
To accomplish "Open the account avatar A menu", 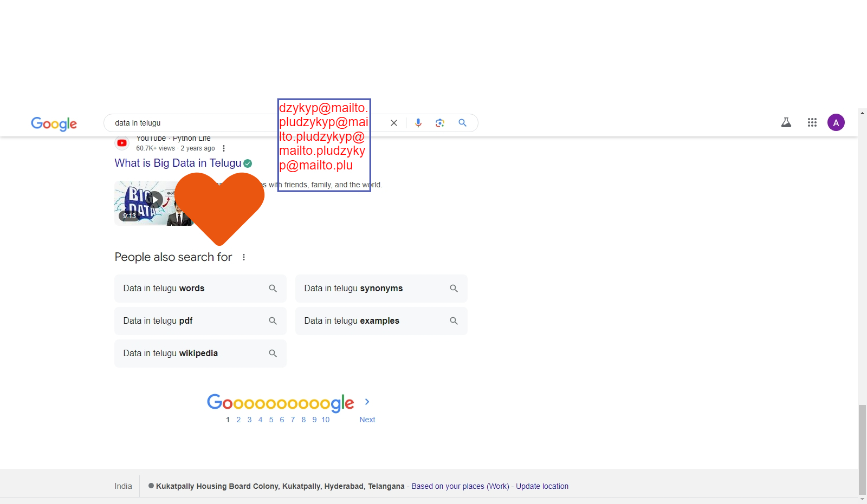I will point(836,122).
